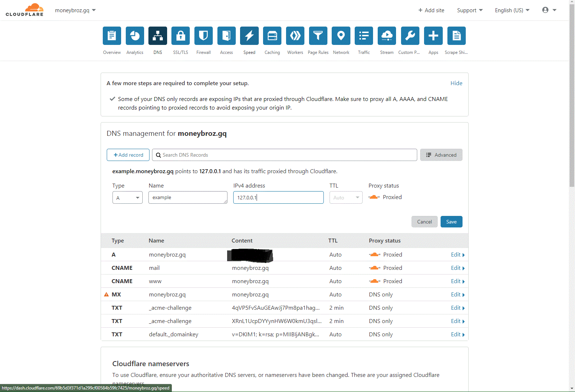The height and width of the screenshot is (392, 575).
Task: Edit the second _acme-challenge TXT record
Action: [457, 321]
